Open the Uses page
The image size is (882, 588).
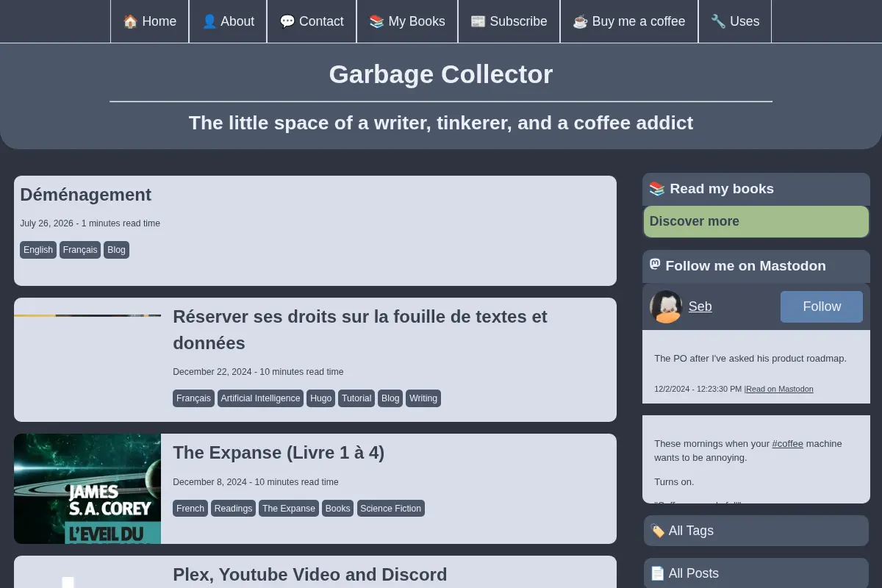pyautogui.click(x=735, y=21)
